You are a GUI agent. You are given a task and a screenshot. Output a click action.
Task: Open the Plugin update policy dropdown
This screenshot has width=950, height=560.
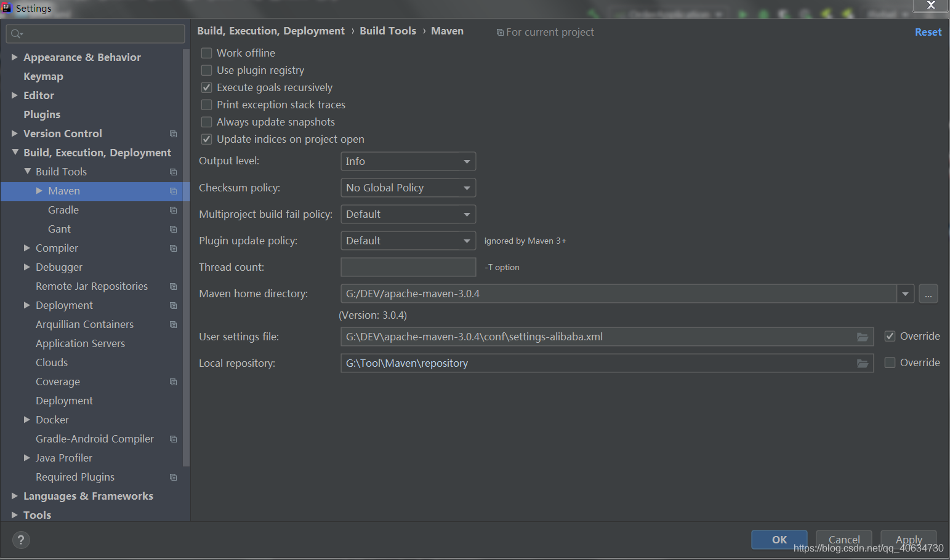click(x=408, y=241)
